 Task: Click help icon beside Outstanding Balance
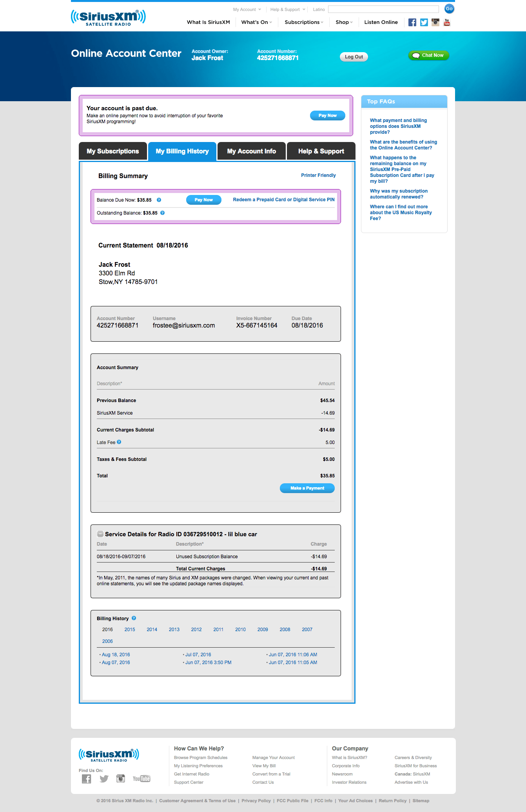pos(162,213)
